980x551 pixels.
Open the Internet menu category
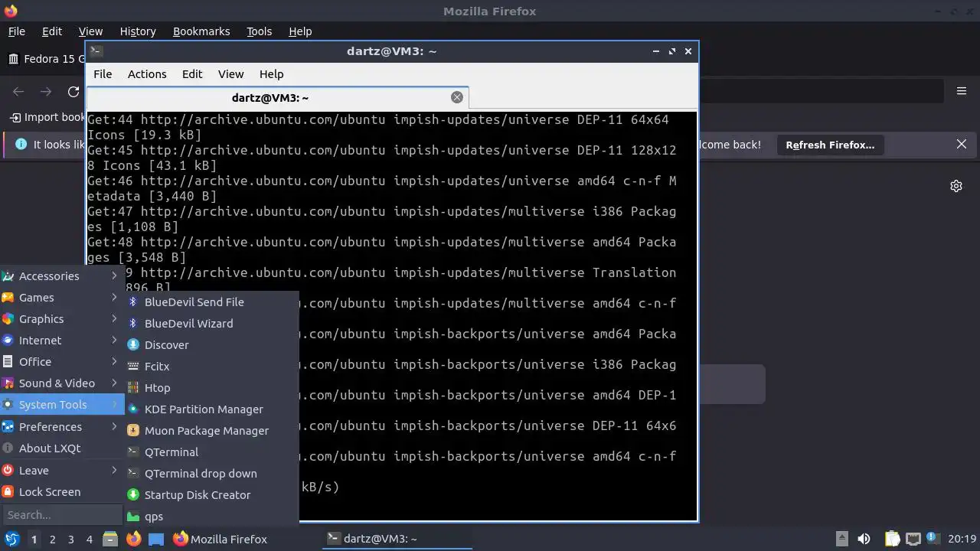(x=61, y=341)
